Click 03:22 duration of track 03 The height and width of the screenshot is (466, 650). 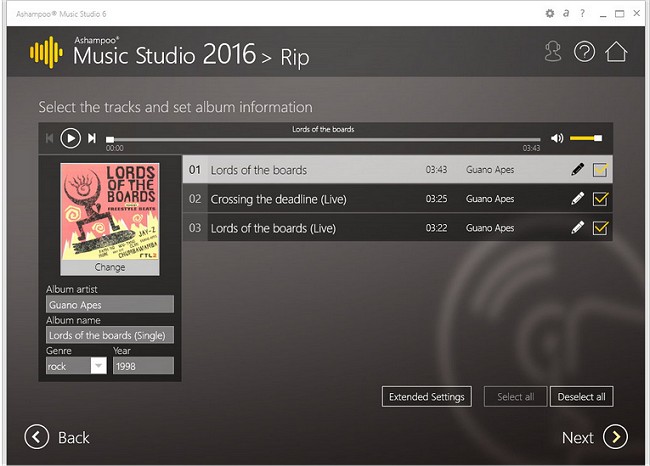click(x=436, y=228)
